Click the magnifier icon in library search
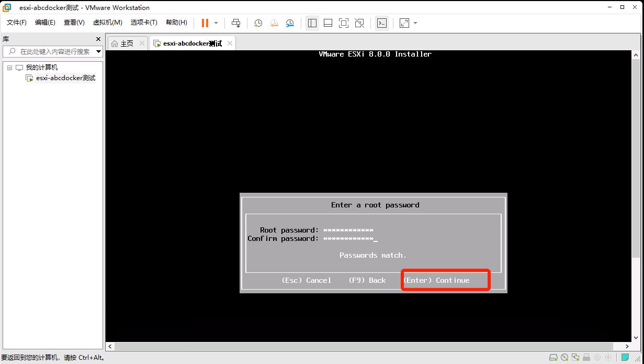The height and width of the screenshot is (364, 644). (x=12, y=51)
